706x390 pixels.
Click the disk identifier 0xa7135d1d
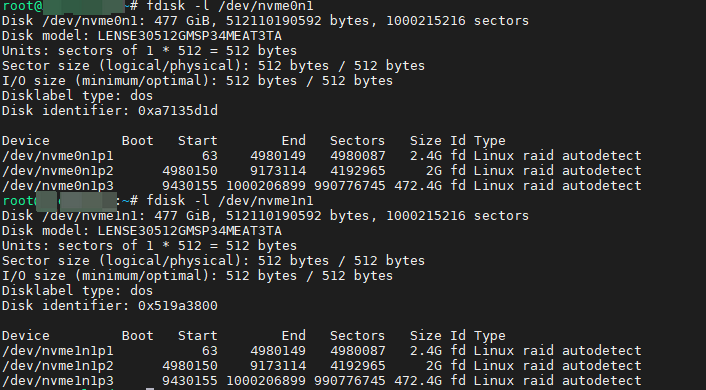pos(177,110)
